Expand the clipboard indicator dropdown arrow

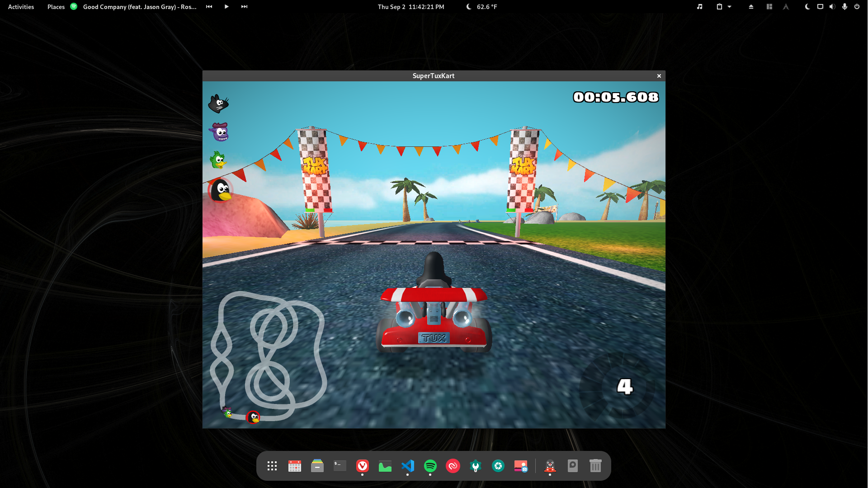point(729,7)
